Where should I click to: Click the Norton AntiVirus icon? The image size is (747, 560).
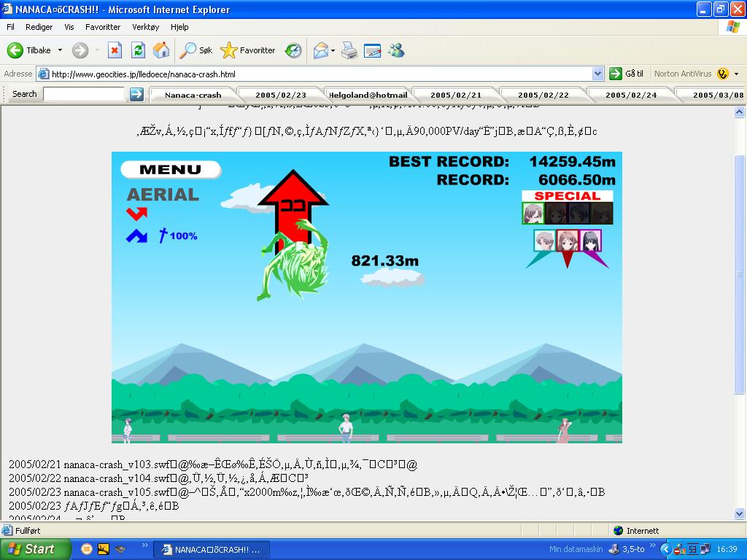pyautogui.click(x=723, y=74)
